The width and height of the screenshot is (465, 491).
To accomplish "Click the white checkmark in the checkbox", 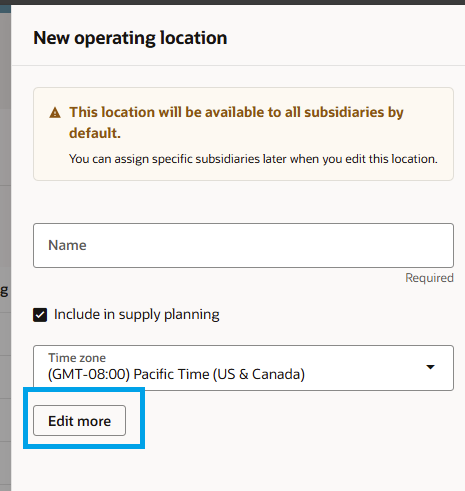I will coord(40,315).
